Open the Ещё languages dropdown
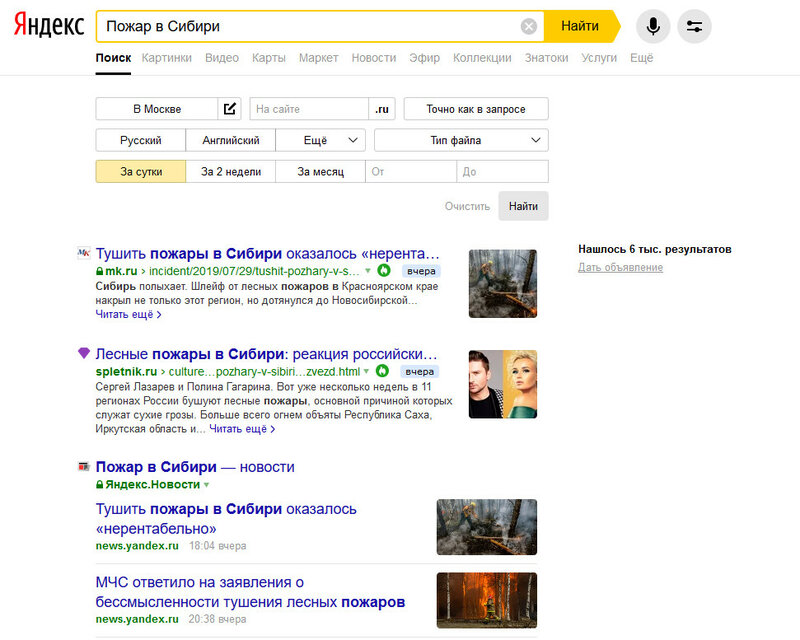The width and height of the screenshot is (800, 640). pos(320,140)
